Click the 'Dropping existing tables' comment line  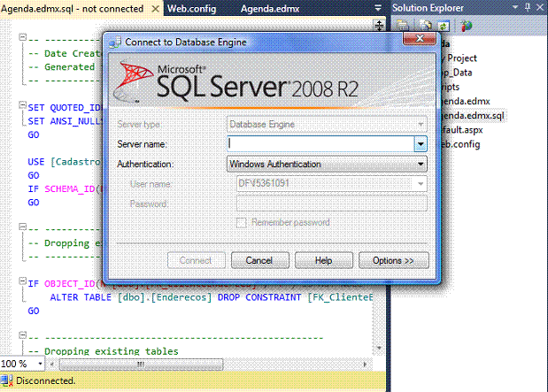[103, 350]
